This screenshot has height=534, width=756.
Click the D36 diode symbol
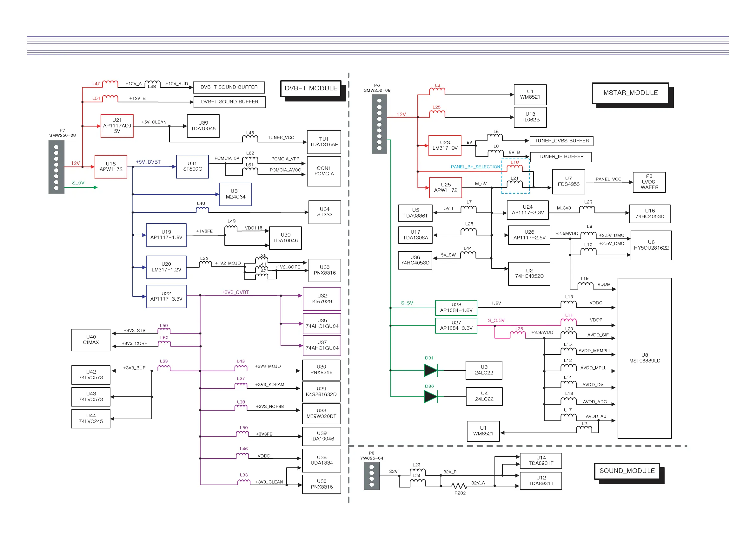(431, 397)
